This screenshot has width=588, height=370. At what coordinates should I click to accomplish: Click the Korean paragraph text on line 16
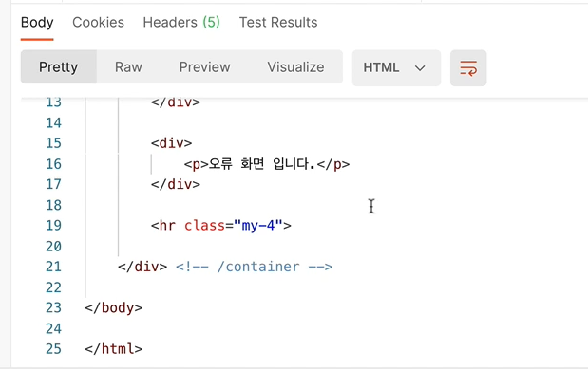point(262,163)
